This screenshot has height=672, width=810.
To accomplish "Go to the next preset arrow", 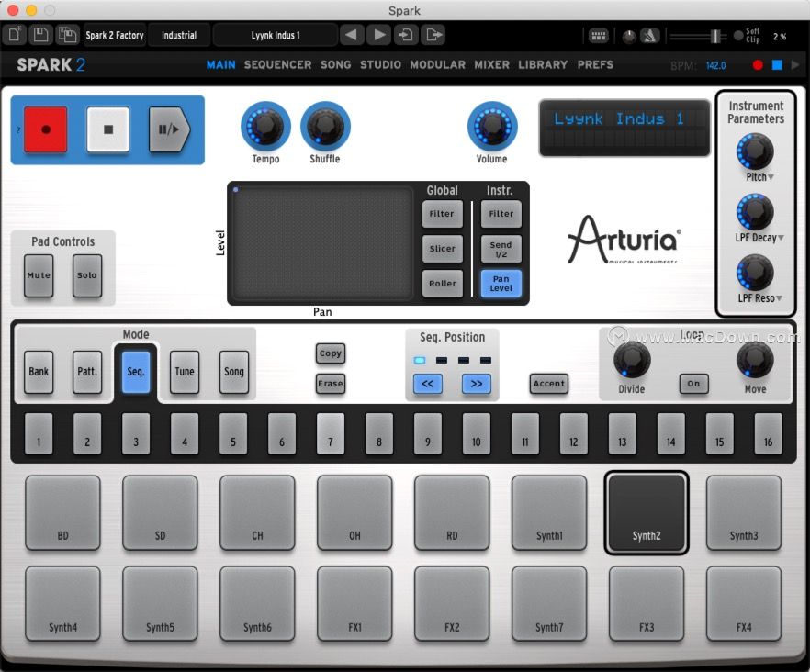I will coord(379,35).
